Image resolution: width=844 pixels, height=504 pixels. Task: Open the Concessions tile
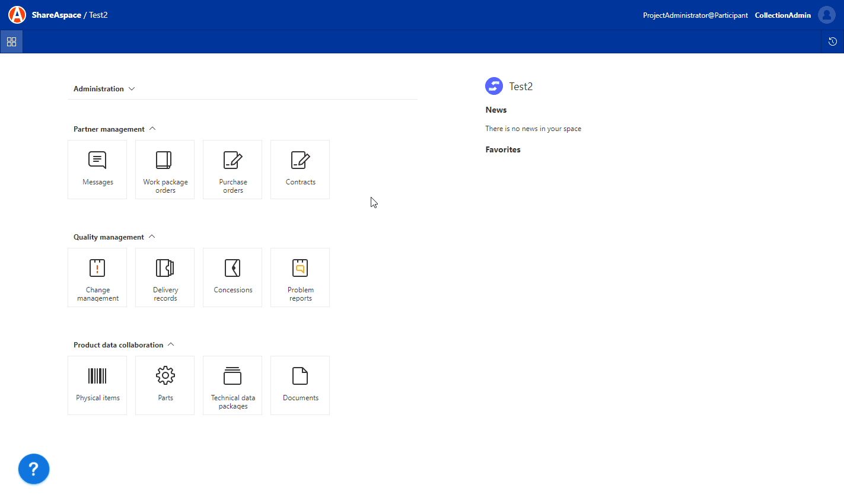tap(233, 277)
